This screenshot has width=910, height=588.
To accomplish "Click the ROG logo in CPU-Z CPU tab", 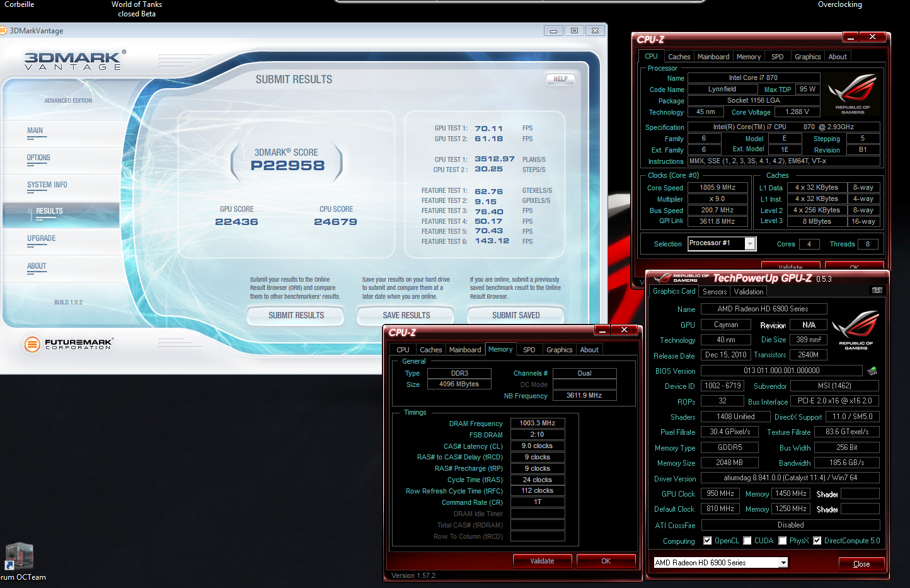I will [x=853, y=93].
